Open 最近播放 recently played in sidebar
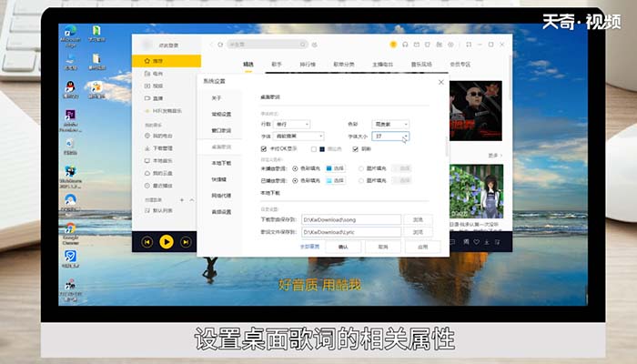Viewport: 637px width, 364px height. (159, 186)
